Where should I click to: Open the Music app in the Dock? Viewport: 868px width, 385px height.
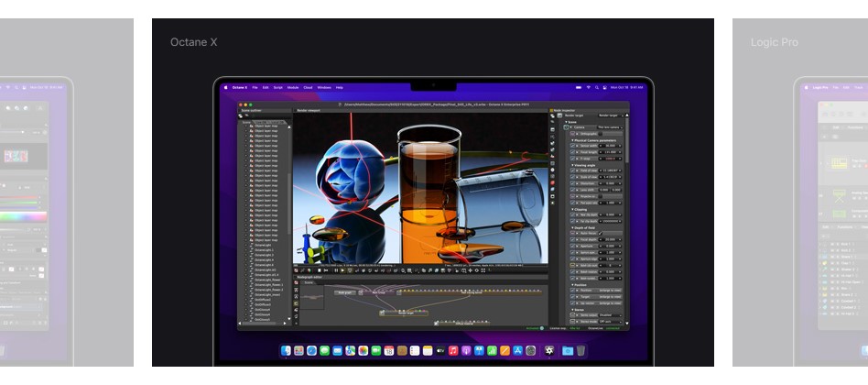tap(454, 350)
